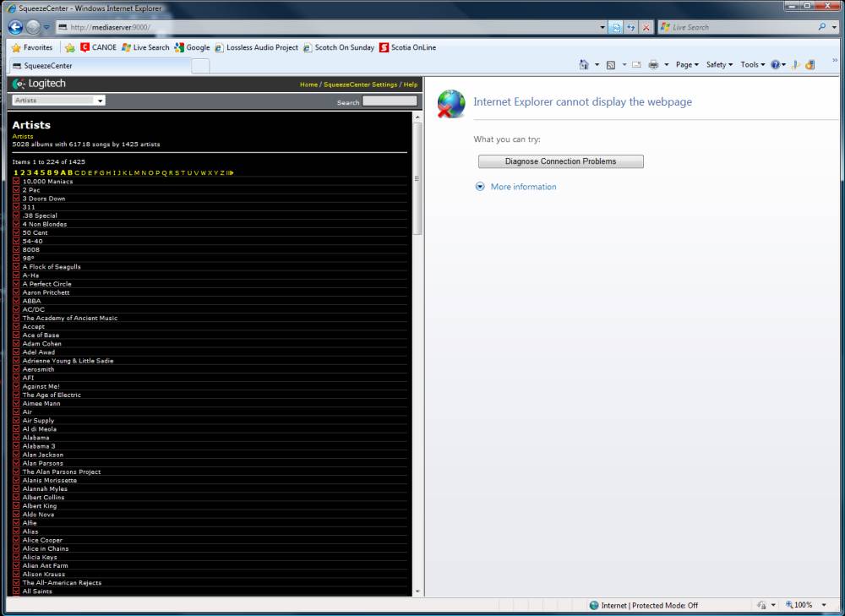
Task: Click the SqueezeCenter Search input field
Action: click(390, 101)
